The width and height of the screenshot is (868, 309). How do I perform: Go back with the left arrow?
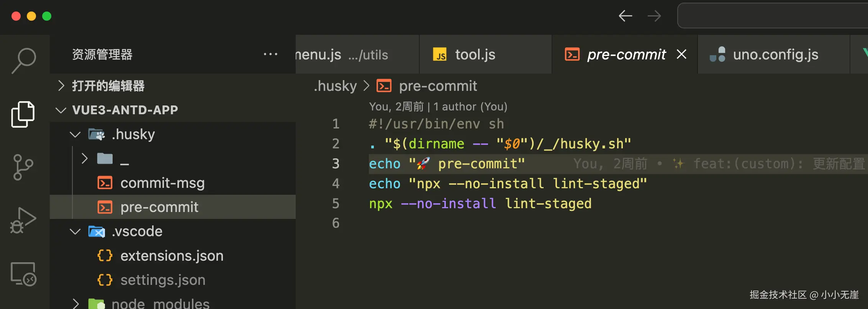click(x=626, y=16)
